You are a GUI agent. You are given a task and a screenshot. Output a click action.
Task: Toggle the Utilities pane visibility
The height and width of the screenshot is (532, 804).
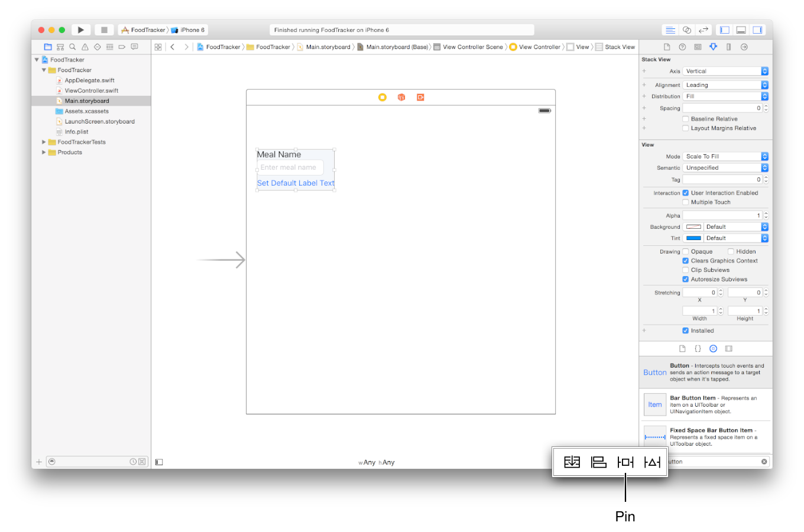[758, 30]
